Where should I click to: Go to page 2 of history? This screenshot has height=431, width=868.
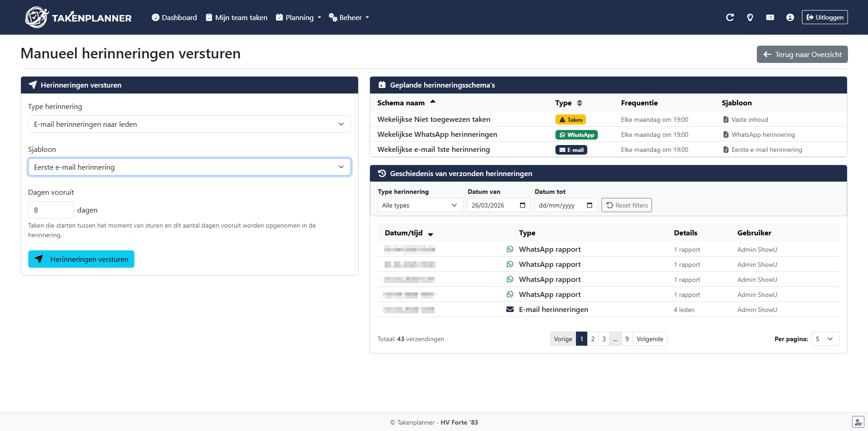(592, 339)
